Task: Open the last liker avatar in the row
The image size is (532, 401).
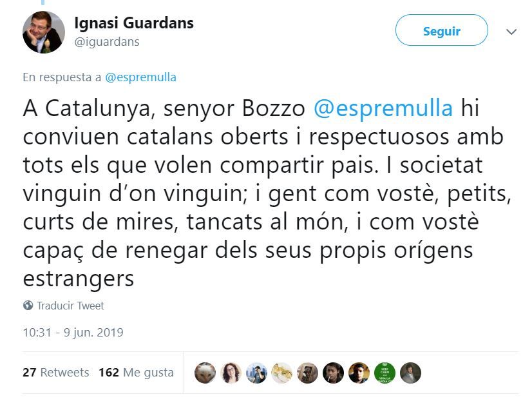Action: pos(410,373)
